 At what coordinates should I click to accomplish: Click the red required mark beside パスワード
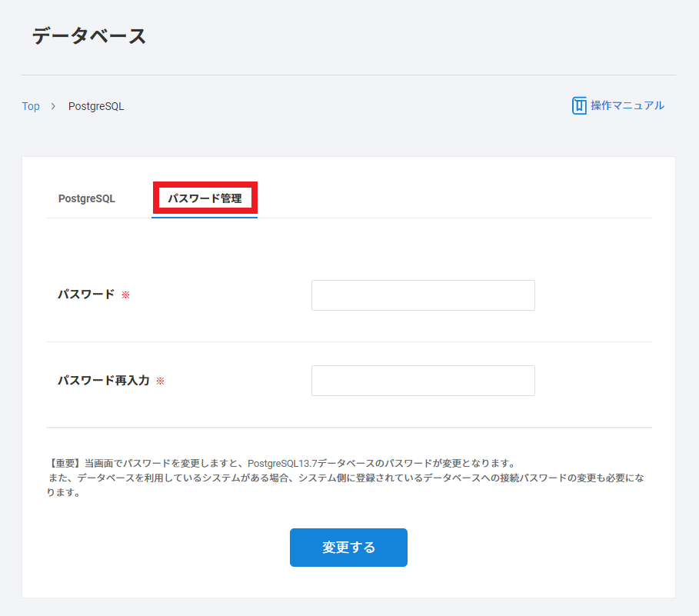pyautogui.click(x=126, y=295)
